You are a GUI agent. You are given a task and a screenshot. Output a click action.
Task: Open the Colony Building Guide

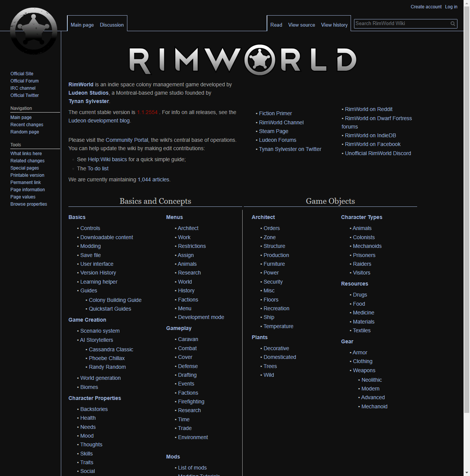click(115, 300)
